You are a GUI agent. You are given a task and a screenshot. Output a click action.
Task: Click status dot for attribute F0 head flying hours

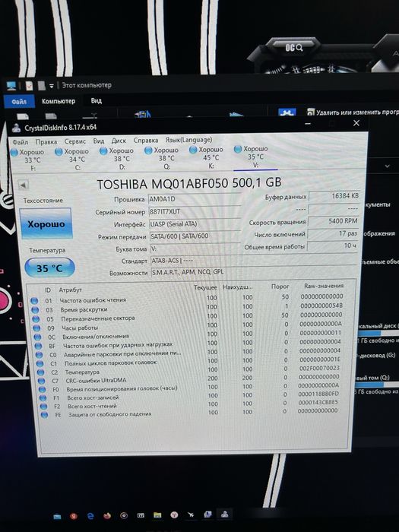click(x=42, y=389)
